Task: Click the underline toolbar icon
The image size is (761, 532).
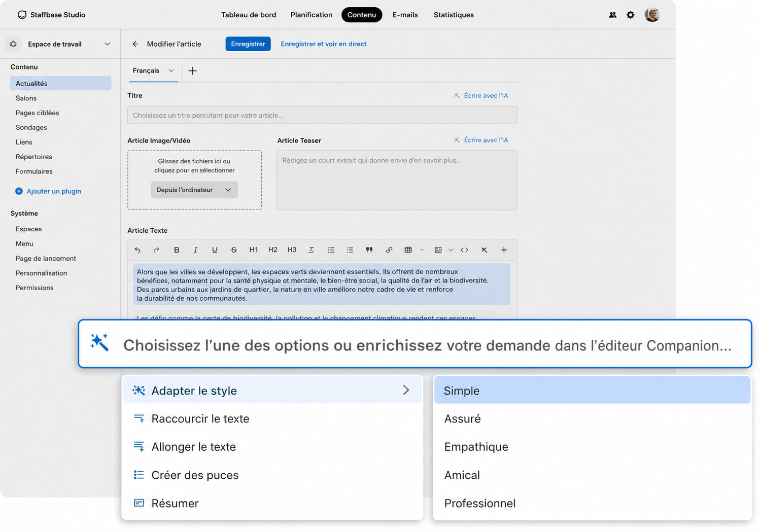Action: pyautogui.click(x=215, y=250)
